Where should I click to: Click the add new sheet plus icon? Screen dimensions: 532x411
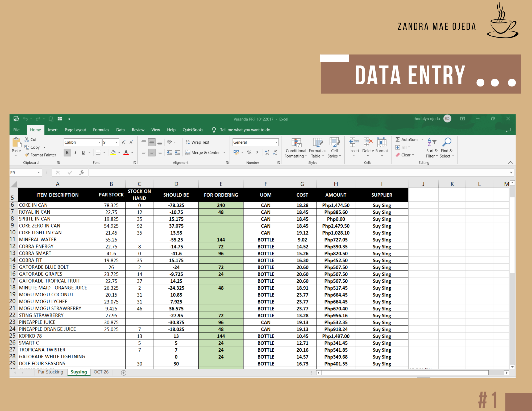tap(123, 373)
